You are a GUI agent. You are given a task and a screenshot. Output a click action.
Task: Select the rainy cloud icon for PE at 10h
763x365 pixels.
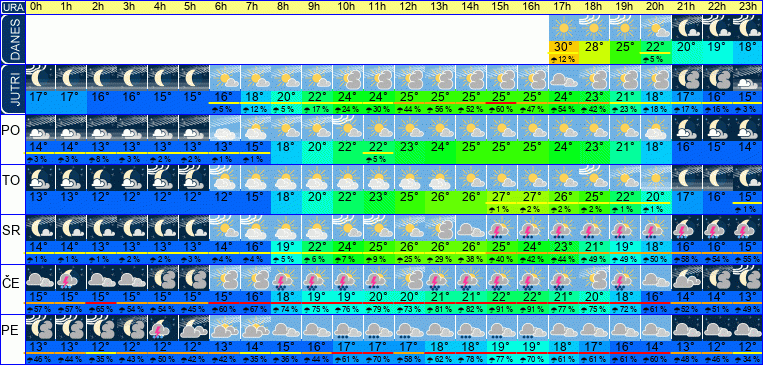pyautogui.click(x=348, y=328)
